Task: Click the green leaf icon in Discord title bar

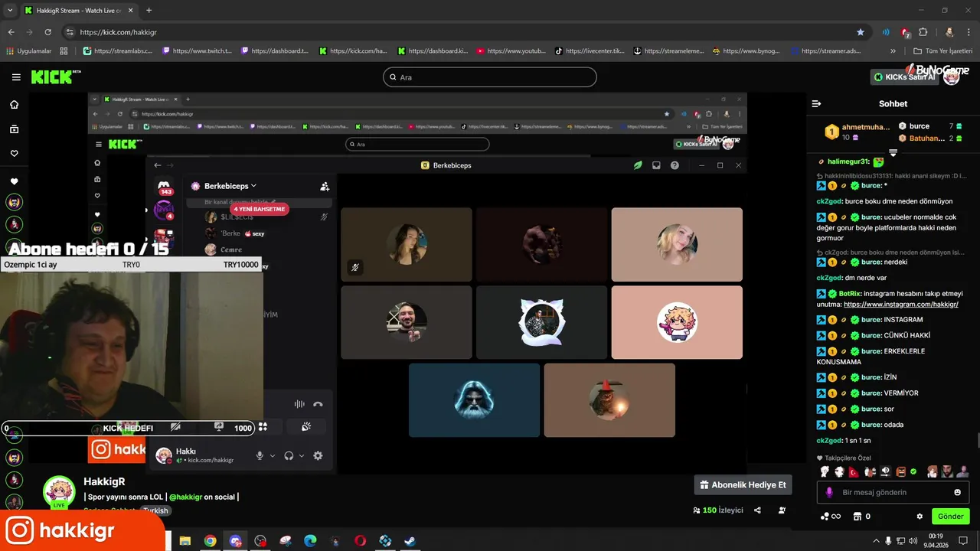Action: [x=638, y=165]
